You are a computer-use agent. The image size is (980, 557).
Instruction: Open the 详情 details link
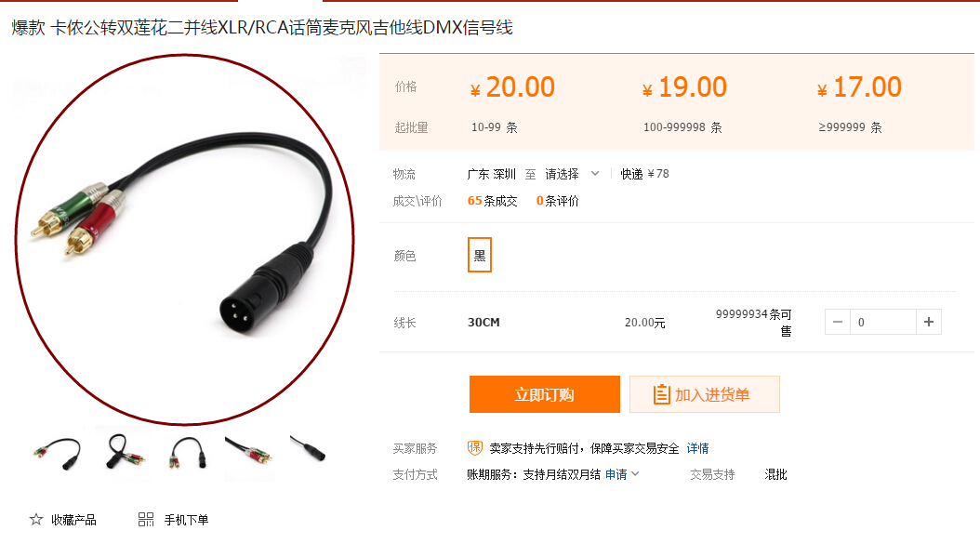(x=697, y=448)
